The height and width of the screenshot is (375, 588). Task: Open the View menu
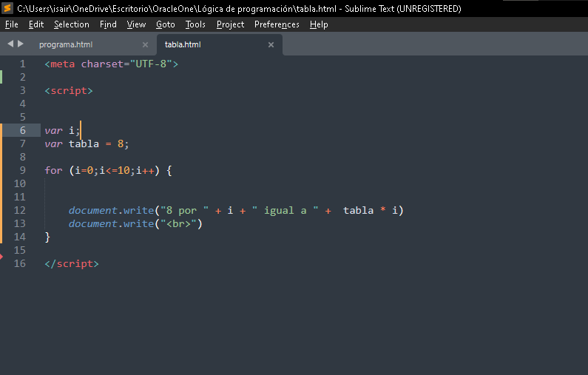136,24
